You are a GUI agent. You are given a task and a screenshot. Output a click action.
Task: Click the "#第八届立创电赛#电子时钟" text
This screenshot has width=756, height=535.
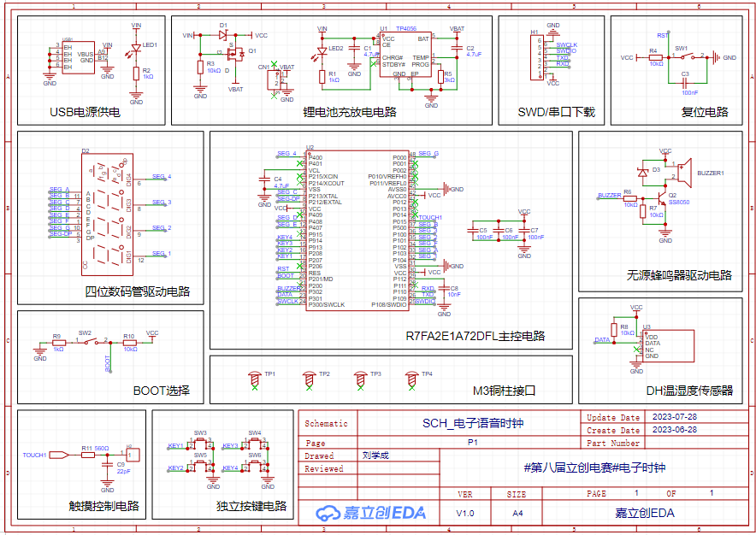click(x=594, y=467)
